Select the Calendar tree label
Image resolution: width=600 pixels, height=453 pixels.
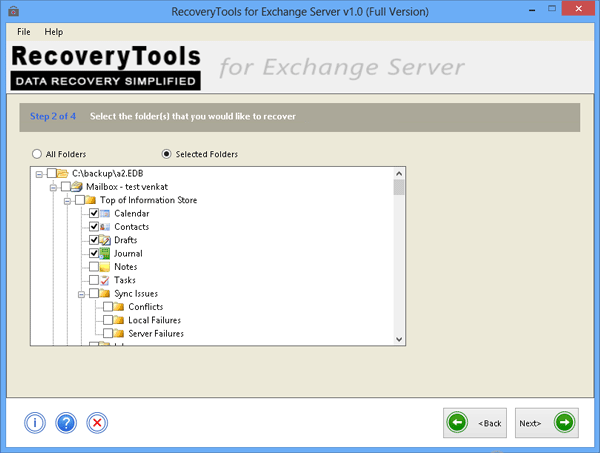tap(132, 213)
